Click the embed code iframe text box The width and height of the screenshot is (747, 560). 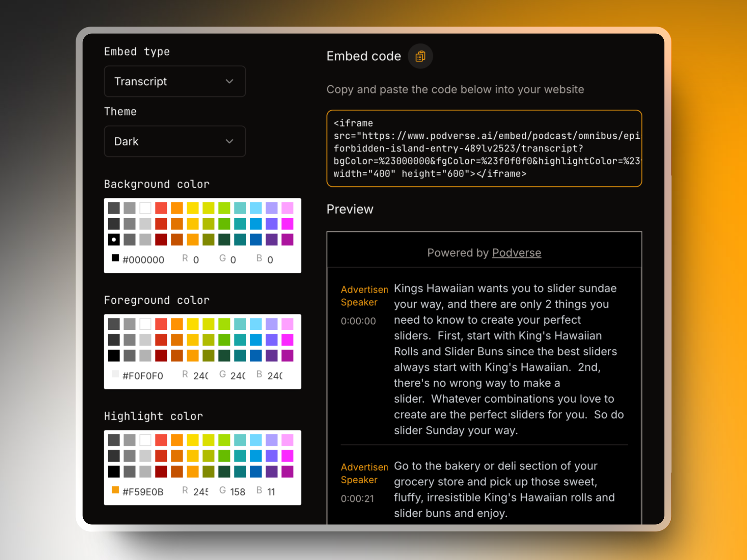484,148
